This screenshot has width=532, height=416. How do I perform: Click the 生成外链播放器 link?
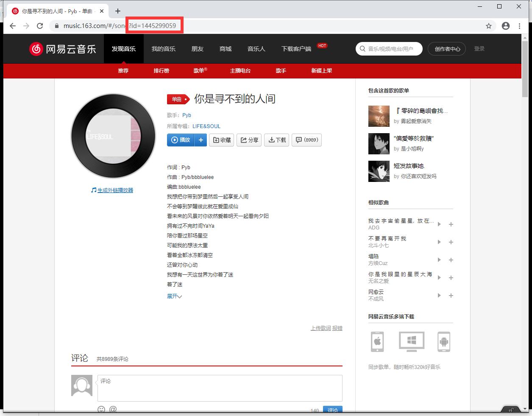point(115,190)
